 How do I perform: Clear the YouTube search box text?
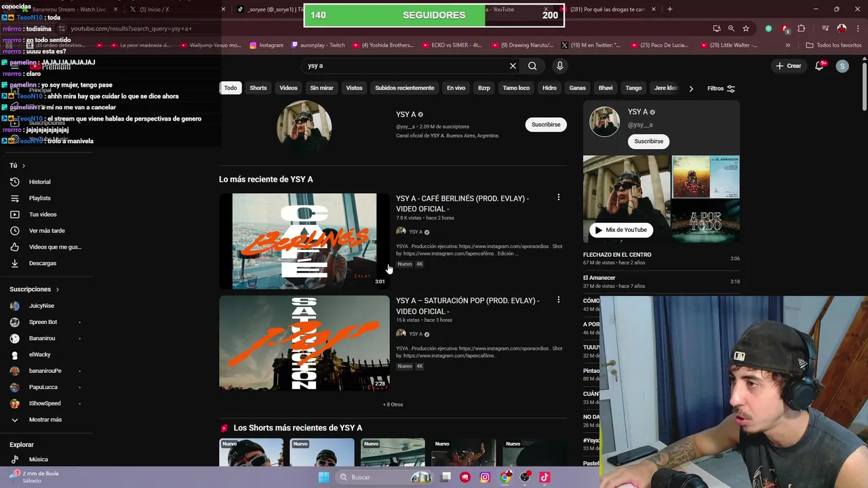coord(513,66)
